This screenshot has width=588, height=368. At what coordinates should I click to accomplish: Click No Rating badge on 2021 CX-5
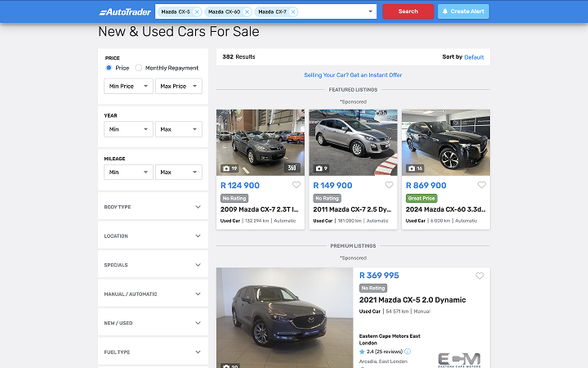coord(373,288)
